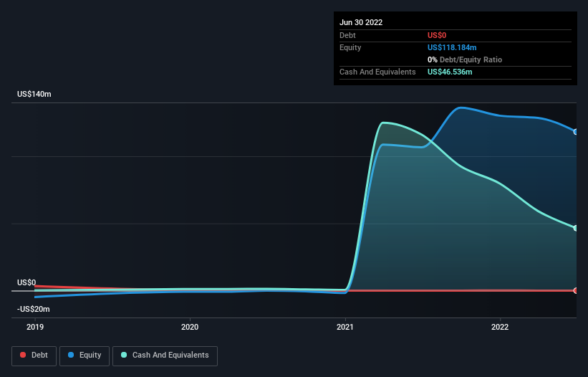Click the Equity endpoint marker on chart

[576, 132]
